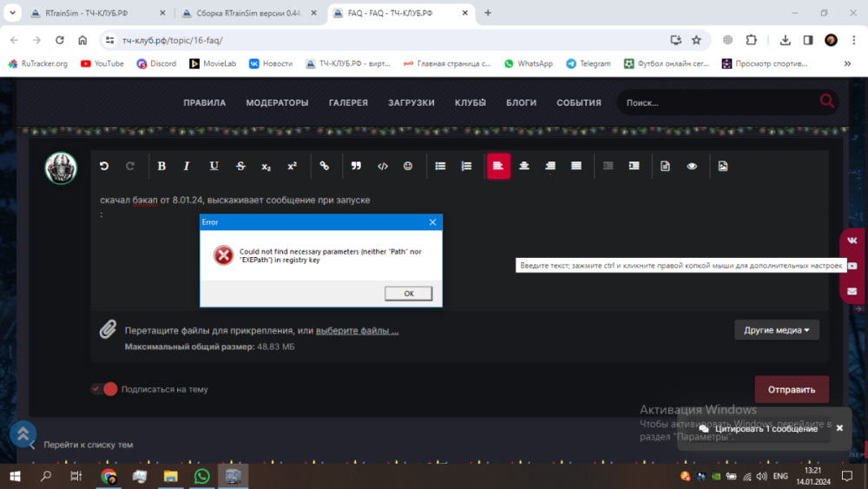Click the insert image icon in toolbar

point(723,166)
